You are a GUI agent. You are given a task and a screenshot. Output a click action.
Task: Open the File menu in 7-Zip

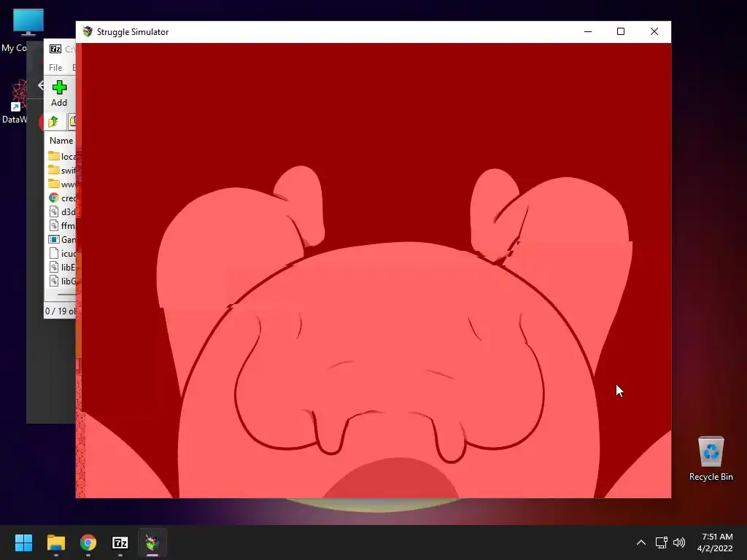(55, 68)
